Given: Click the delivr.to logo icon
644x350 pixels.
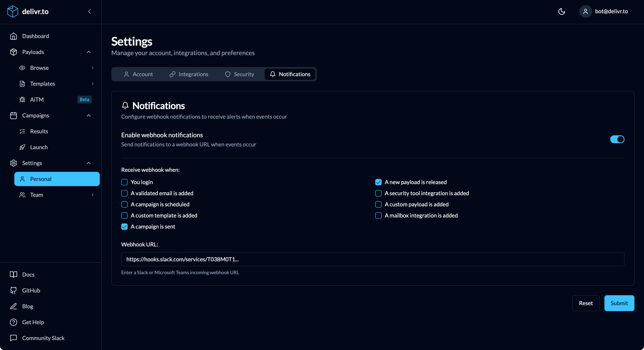Looking at the screenshot, I should tap(13, 11).
